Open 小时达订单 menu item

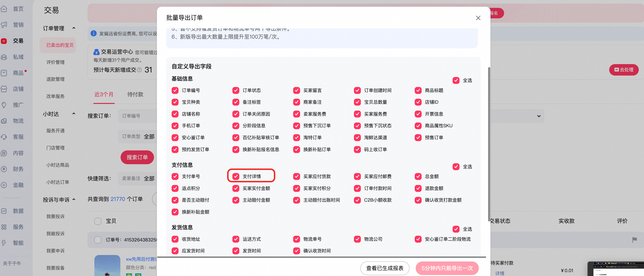click(x=58, y=182)
